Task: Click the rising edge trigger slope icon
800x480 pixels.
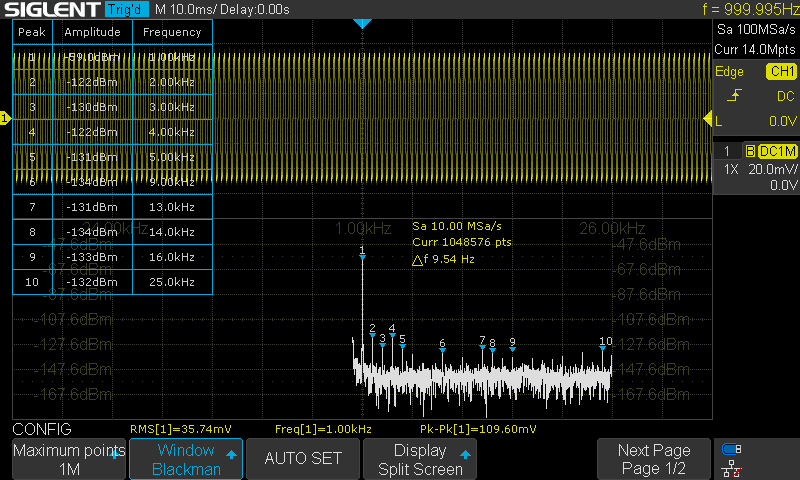Action: point(734,95)
